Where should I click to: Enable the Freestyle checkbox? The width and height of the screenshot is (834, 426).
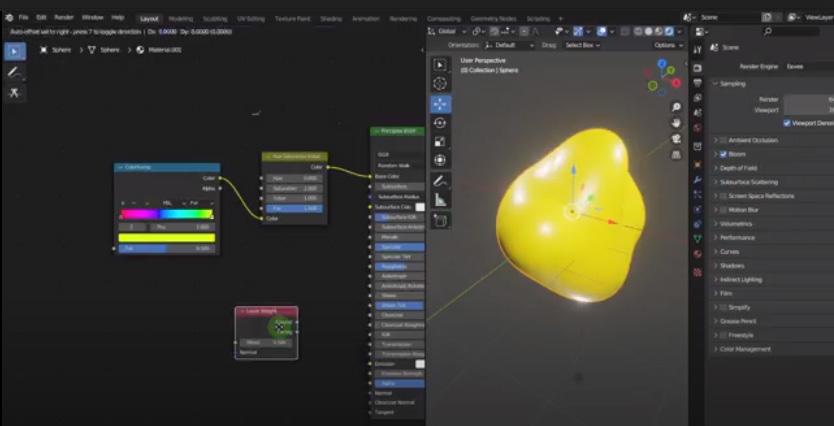[x=723, y=336]
